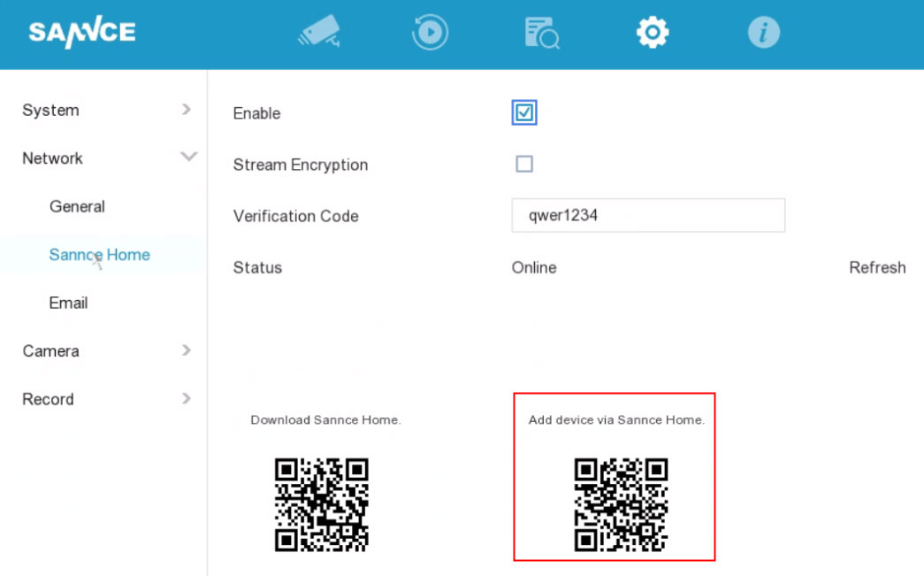Open the Email network settings
Image resolution: width=924 pixels, height=576 pixels.
[68, 303]
